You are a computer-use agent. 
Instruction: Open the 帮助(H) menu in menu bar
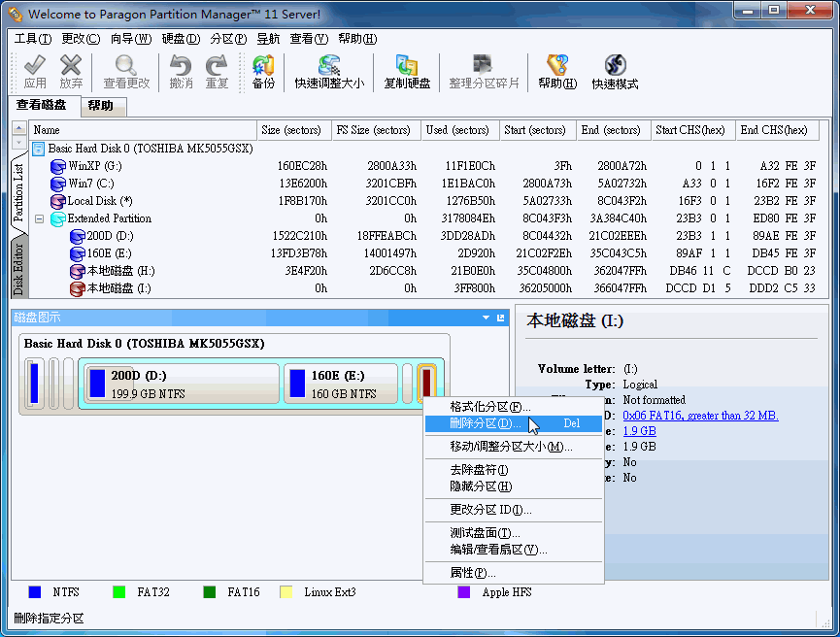pos(358,39)
